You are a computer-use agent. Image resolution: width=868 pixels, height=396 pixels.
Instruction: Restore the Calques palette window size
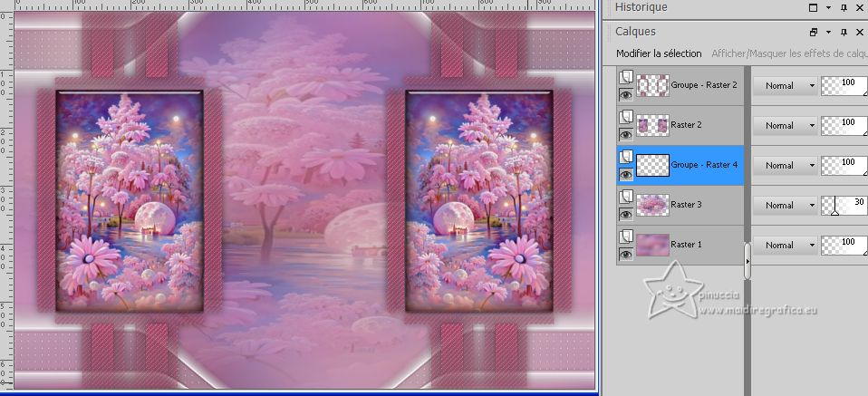(x=814, y=32)
